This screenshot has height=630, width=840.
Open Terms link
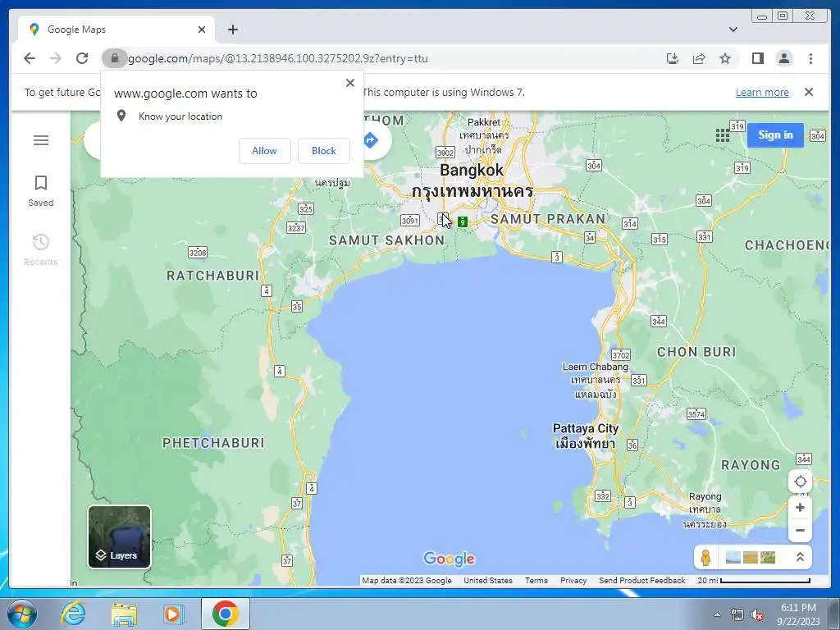[536, 580]
